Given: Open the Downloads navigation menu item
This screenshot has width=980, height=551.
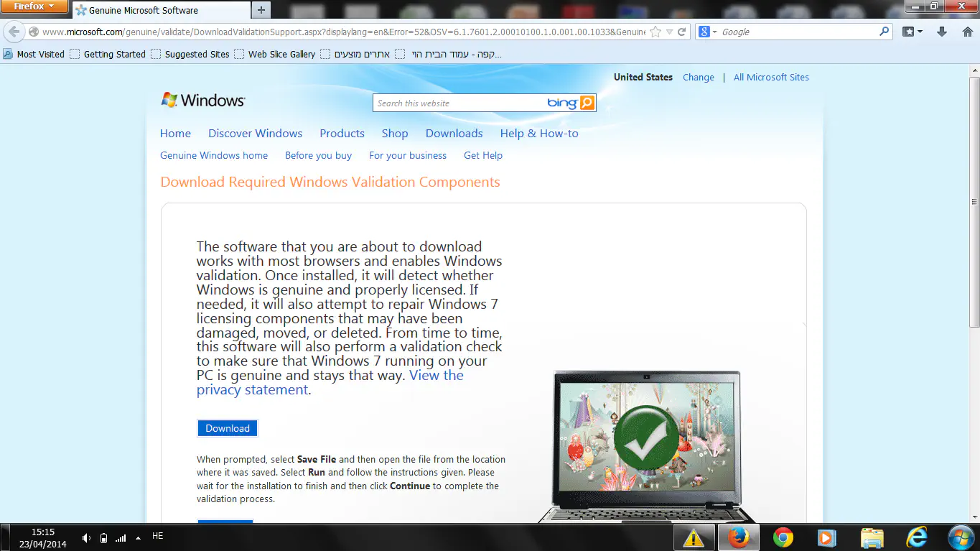Looking at the screenshot, I should point(454,134).
